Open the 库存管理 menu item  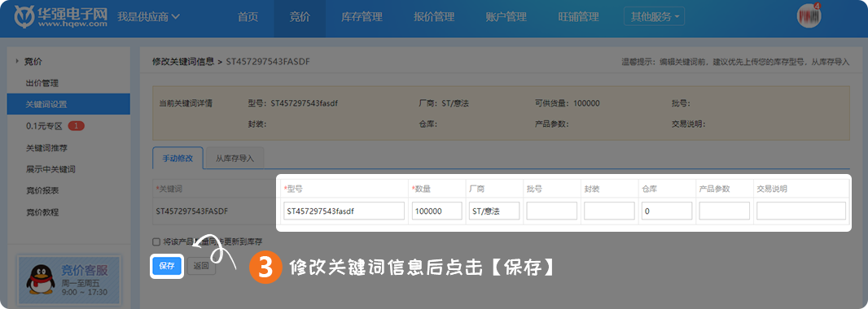pyautogui.click(x=362, y=17)
